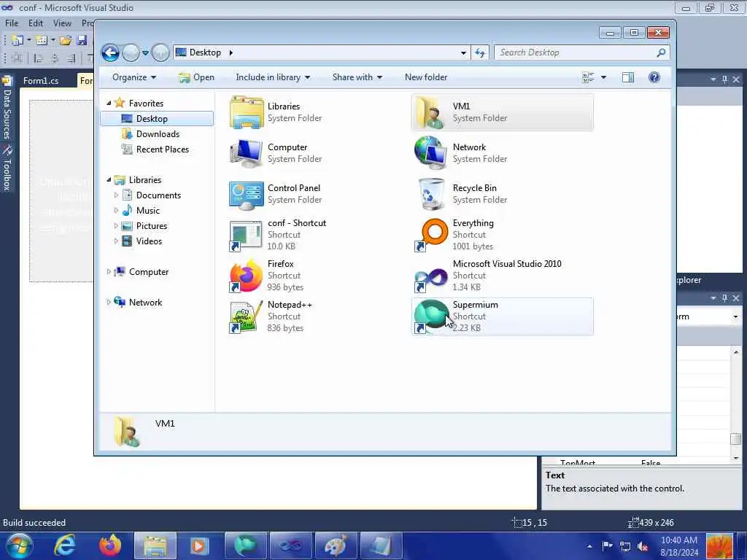The height and width of the screenshot is (560, 747).
Task: Open the Windows Start orb
Action: point(20,545)
